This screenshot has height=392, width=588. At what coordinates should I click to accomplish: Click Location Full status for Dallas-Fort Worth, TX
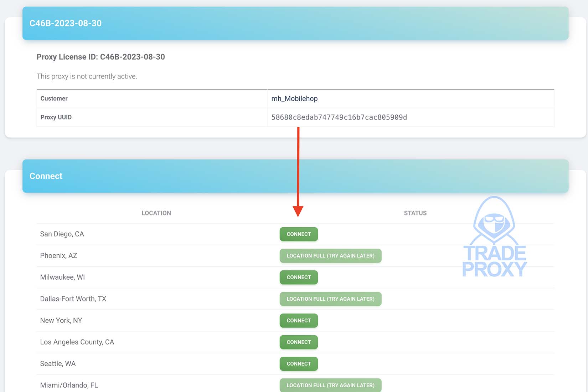(330, 299)
